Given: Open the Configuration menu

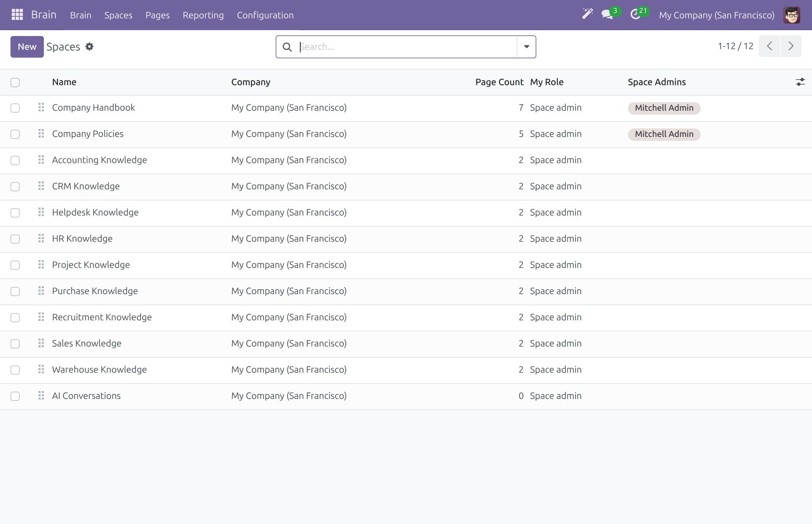Looking at the screenshot, I should 265,15.
